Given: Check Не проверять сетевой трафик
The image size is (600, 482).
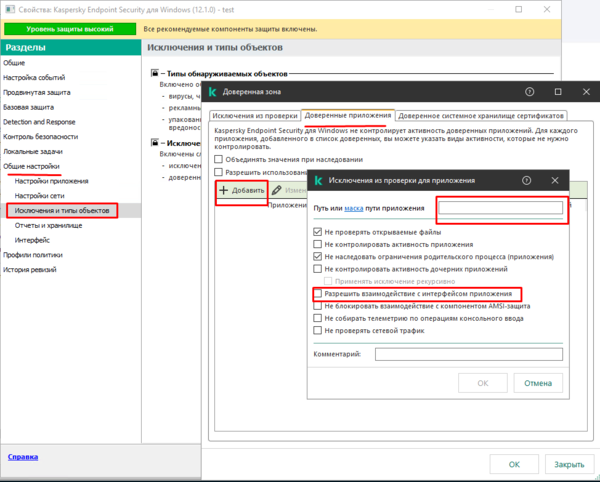Looking at the screenshot, I should coord(317,330).
